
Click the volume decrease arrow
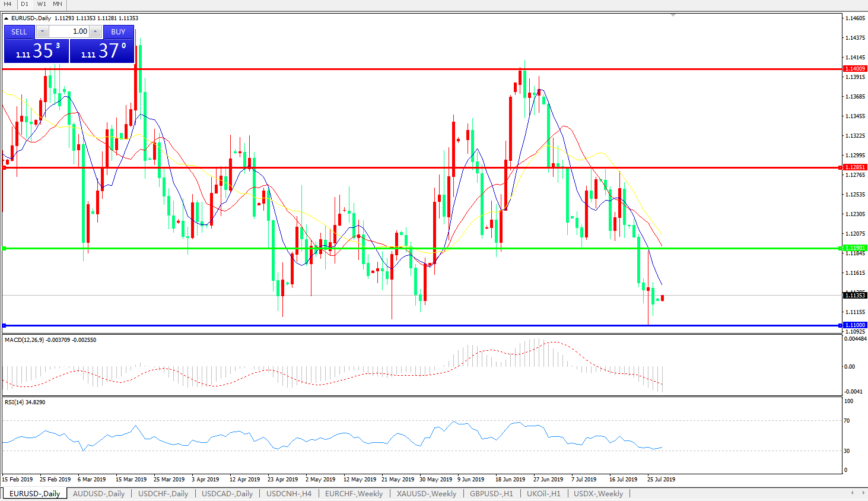(x=43, y=31)
